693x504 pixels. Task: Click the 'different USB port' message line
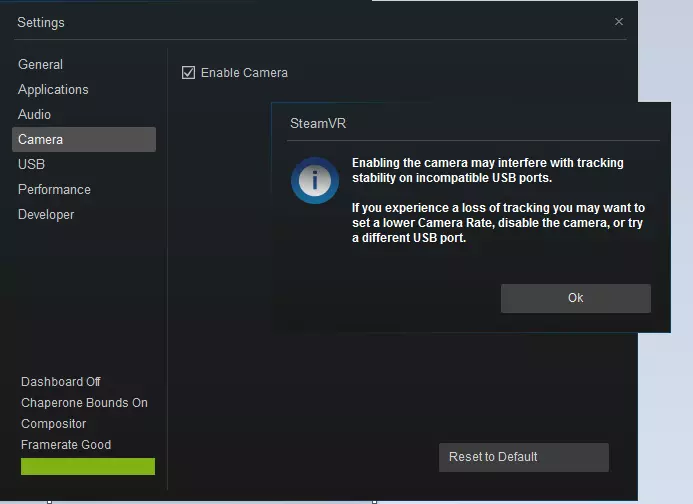point(409,238)
